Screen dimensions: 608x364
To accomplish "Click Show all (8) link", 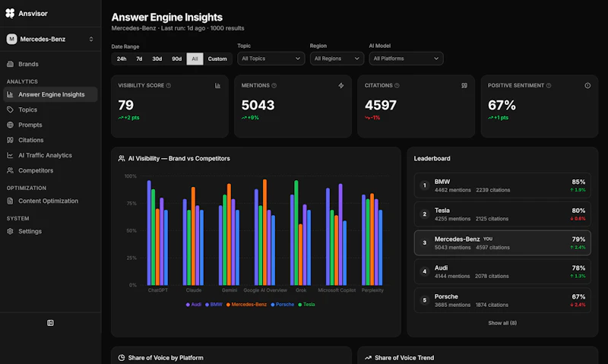I will click(502, 323).
